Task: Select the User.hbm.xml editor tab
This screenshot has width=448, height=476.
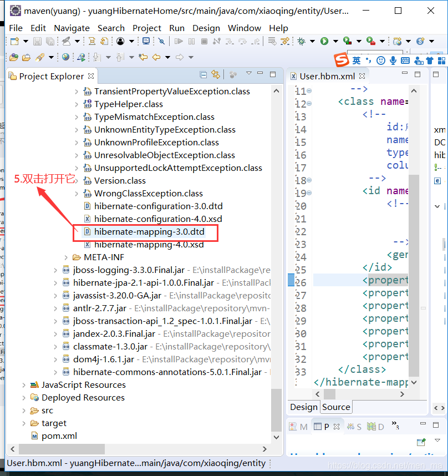Action: (327, 76)
